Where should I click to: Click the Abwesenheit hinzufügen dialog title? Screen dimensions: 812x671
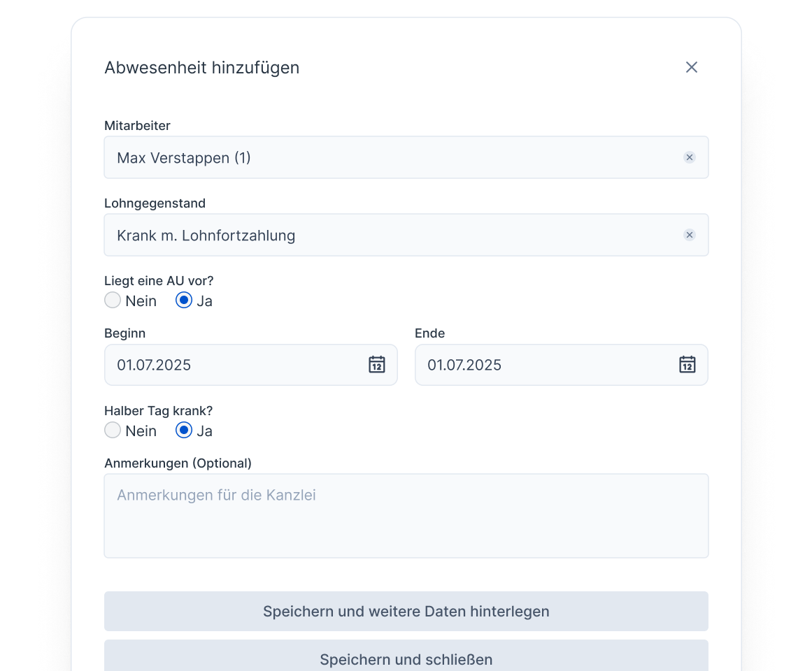tap(201, 67)
